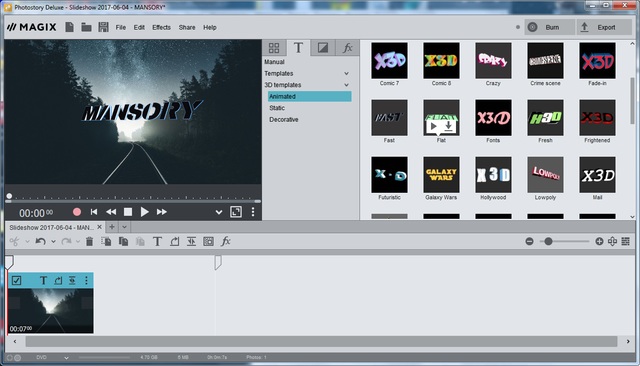Choose the Comic 8 title template
The image size is (640, 366).
click(441, 60)
